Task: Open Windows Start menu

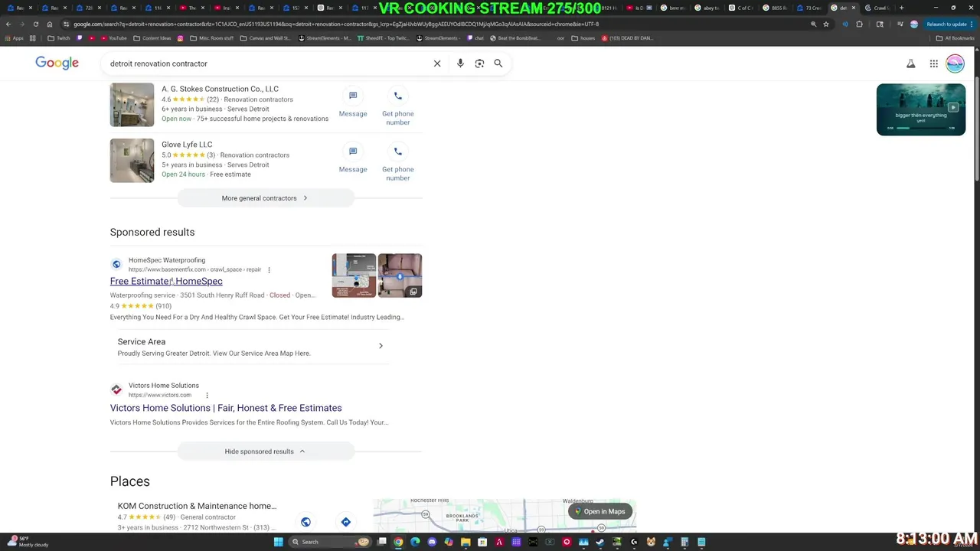Action: pos(279,542)
